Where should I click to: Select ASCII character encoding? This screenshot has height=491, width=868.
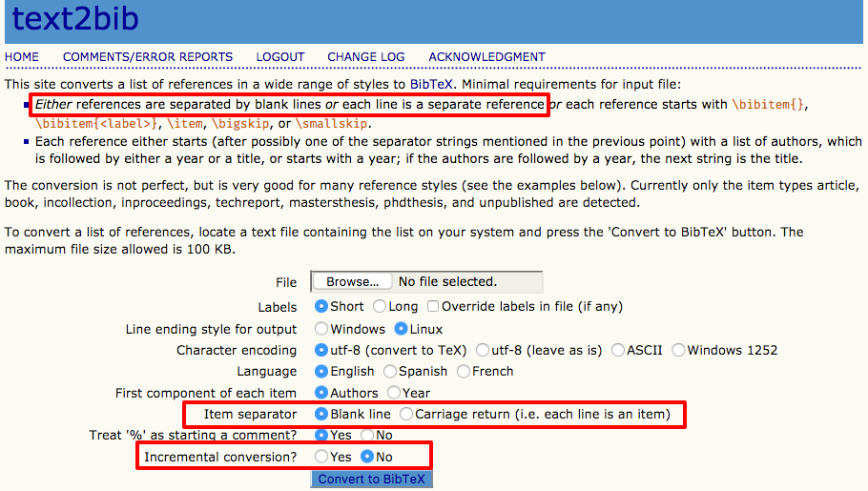click(x=618, y=350)
